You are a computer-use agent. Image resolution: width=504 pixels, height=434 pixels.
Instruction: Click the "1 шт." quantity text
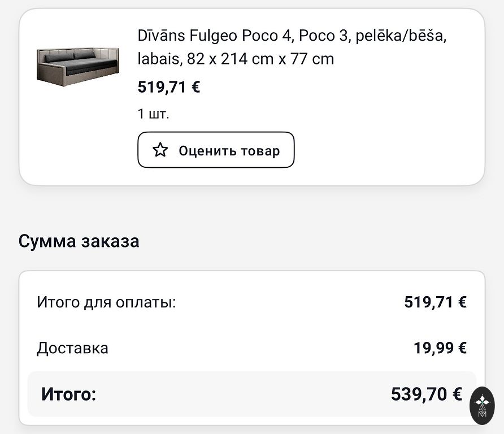(153, 114)
